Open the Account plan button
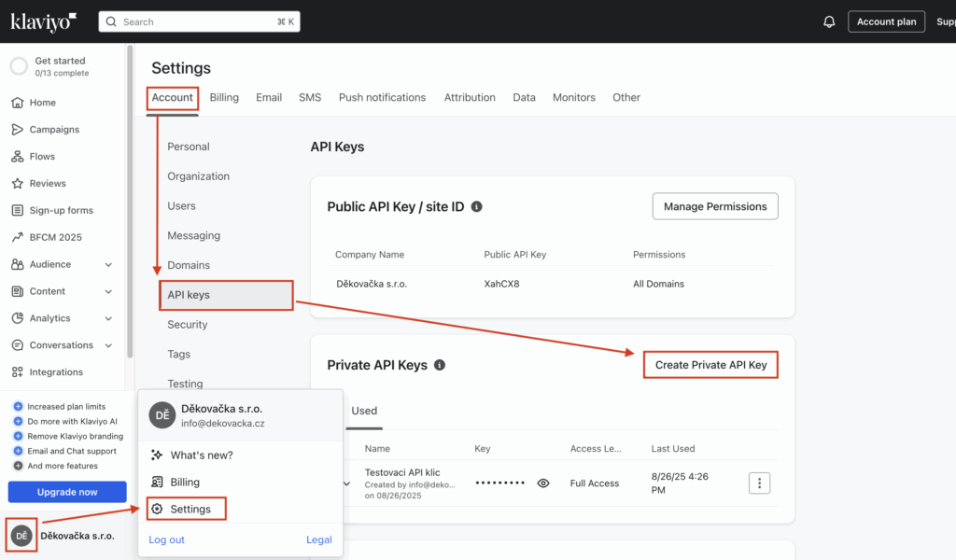 (887, 22)
